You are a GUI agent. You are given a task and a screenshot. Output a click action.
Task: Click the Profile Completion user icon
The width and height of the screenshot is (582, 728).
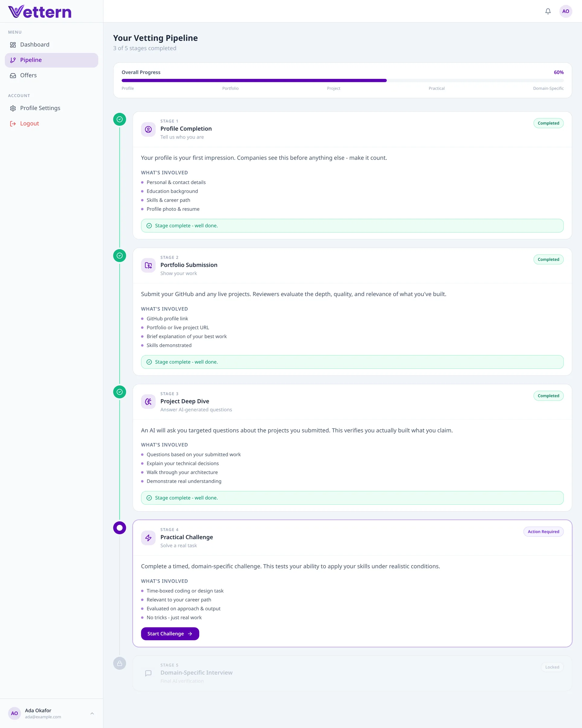click(x=148, y=129)
